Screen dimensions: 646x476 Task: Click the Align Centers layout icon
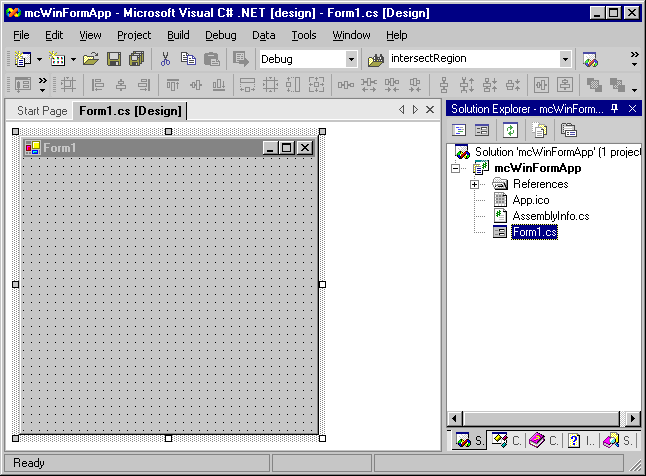click(x=121, y=85)
